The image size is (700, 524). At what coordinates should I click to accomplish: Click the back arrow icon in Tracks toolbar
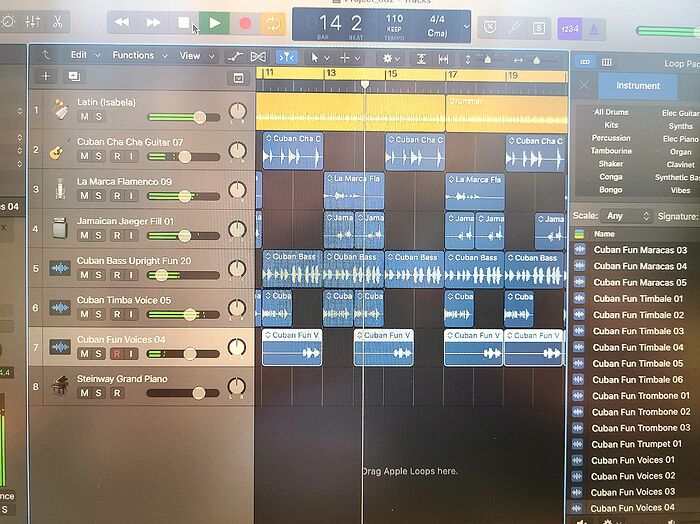46,55
